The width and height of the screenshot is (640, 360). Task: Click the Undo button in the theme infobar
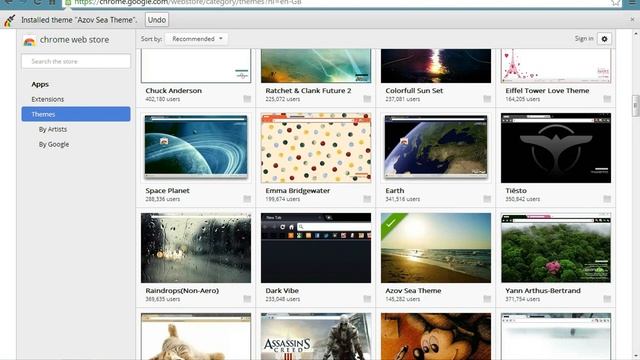(x=157, y=20)
